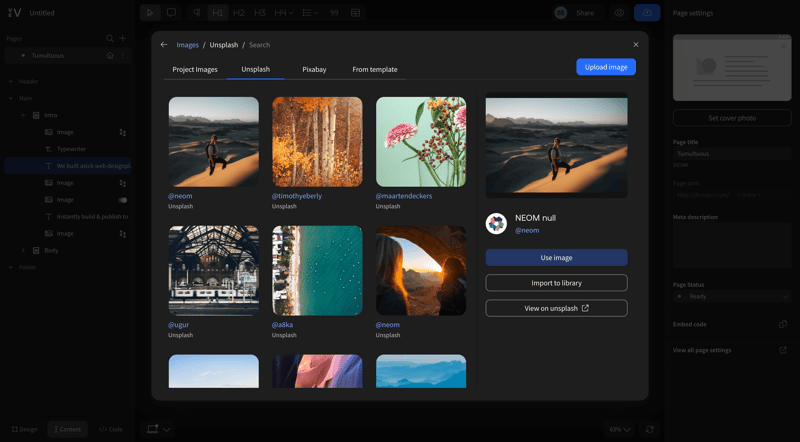Expand the Footer tree section
The height and width of the screenshot is (442, 800).
(11, 267)
